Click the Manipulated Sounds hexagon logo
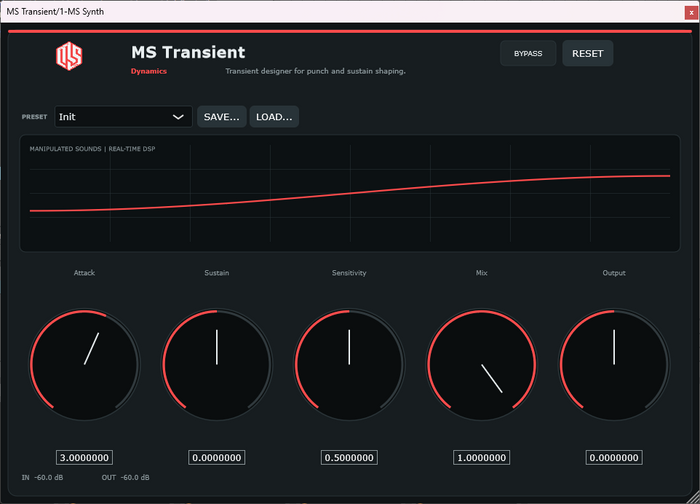 [69, 56]
